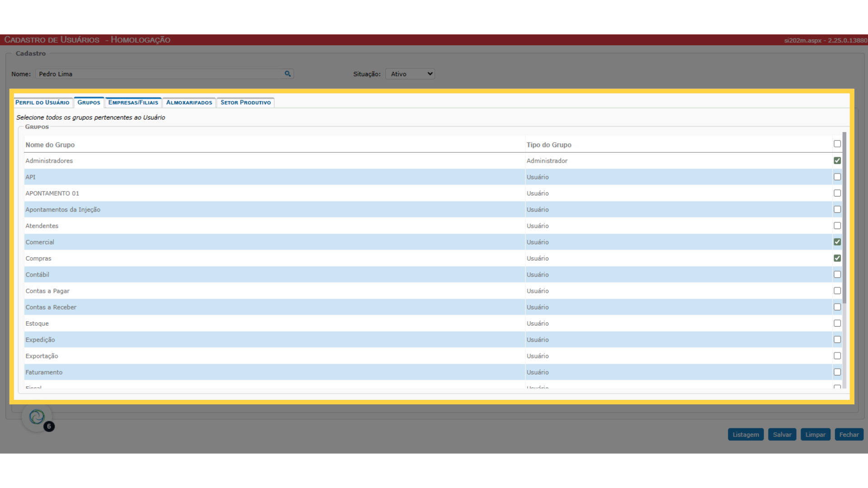Check the API group checkbox
868x488 pixels.
(837, 177)
